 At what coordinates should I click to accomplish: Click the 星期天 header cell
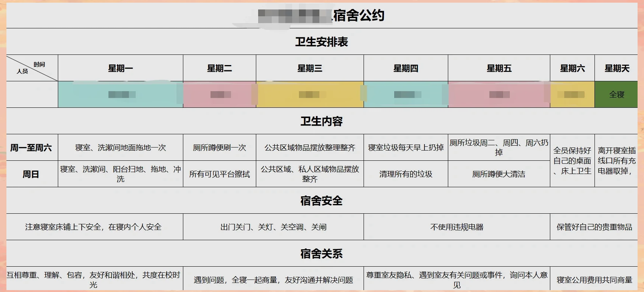coord(616,68)
